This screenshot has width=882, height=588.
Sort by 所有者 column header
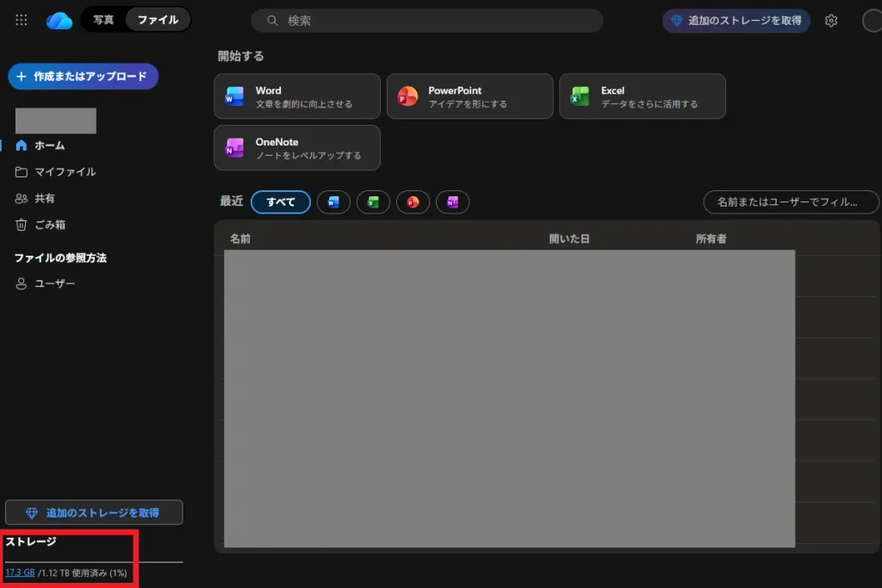(711, 239)
